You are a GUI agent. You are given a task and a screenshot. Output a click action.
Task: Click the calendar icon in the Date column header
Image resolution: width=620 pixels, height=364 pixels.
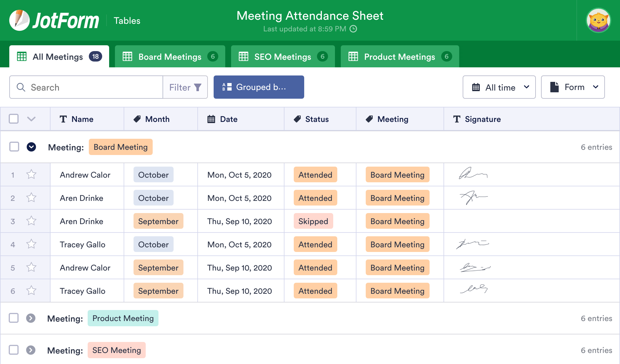pos(211,119)
